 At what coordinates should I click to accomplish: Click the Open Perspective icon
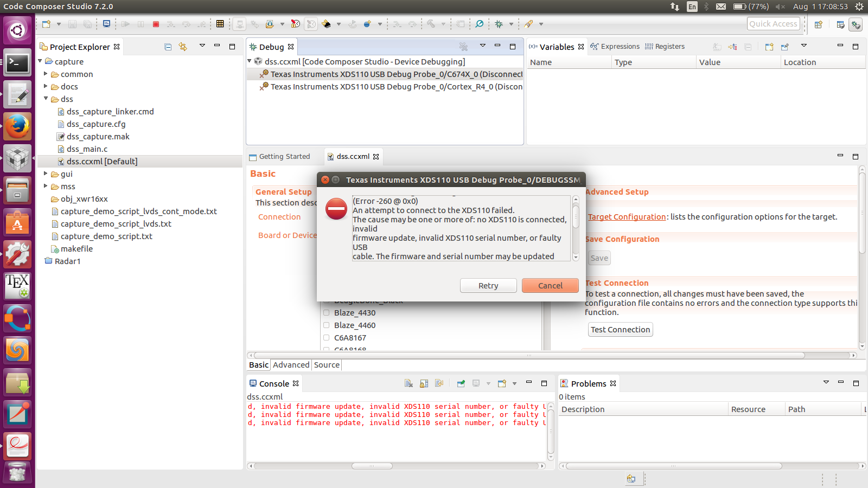tap(819, 24)
